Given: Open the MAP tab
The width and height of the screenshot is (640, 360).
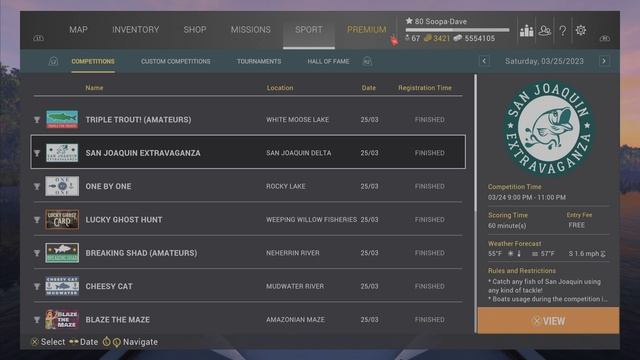Looking at the screenshot, I should (78, 30).
